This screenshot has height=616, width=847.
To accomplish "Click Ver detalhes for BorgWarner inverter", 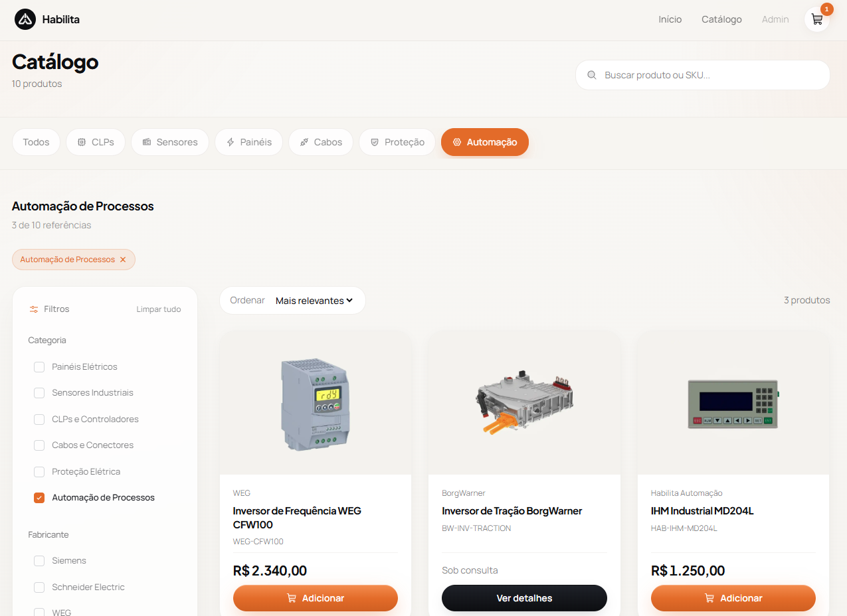I will coord(524,598).
